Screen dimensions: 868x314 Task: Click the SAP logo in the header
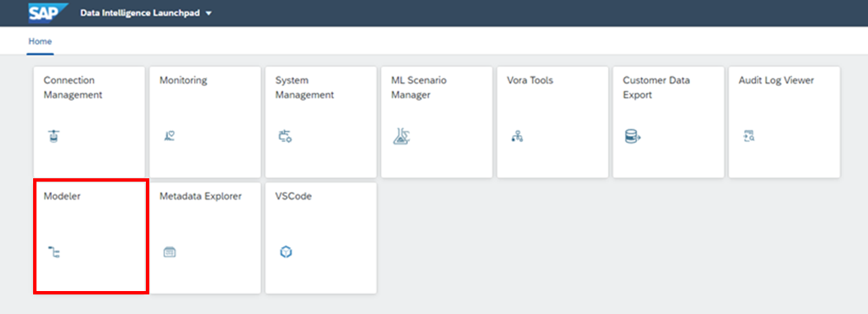[x=49, y=13]
